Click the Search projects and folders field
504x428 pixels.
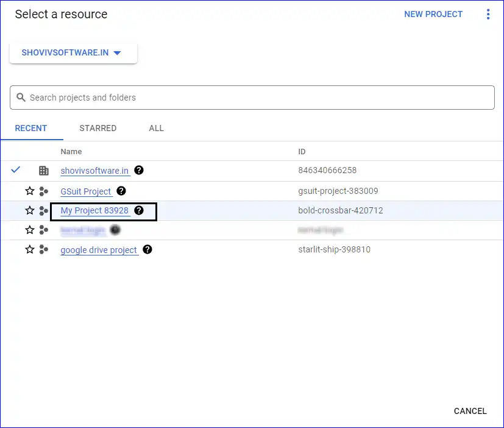click(252, 98)
